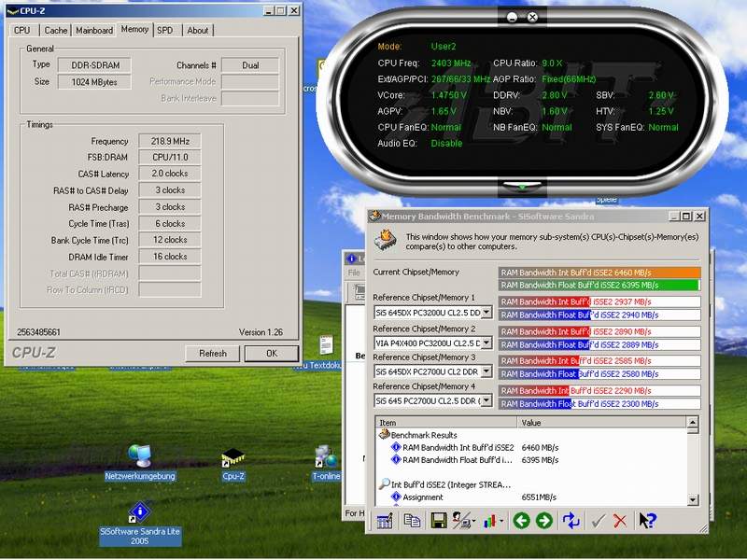This screenshot has width=747, height=560.
Task: Open Reference Chipset/Memory 3 dropdown
Action: pos(486,371)
